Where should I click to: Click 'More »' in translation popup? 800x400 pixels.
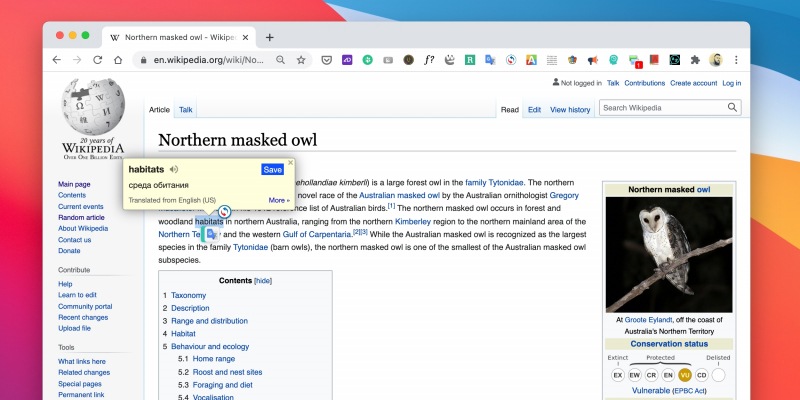[x=279, y=200]
